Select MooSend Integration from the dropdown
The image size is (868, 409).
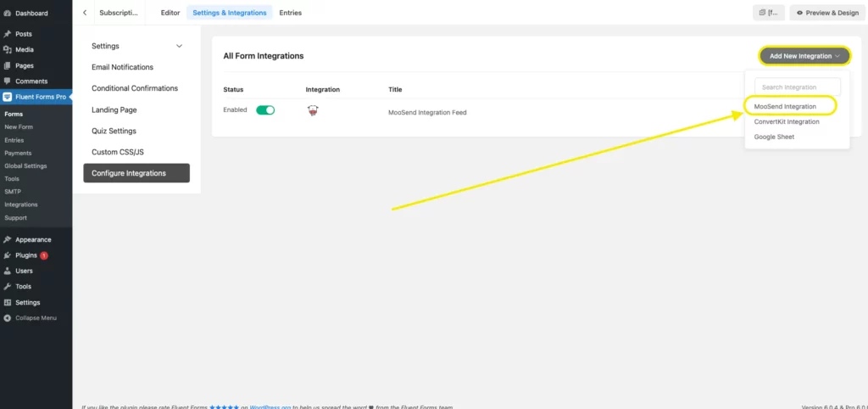(785, 106)
